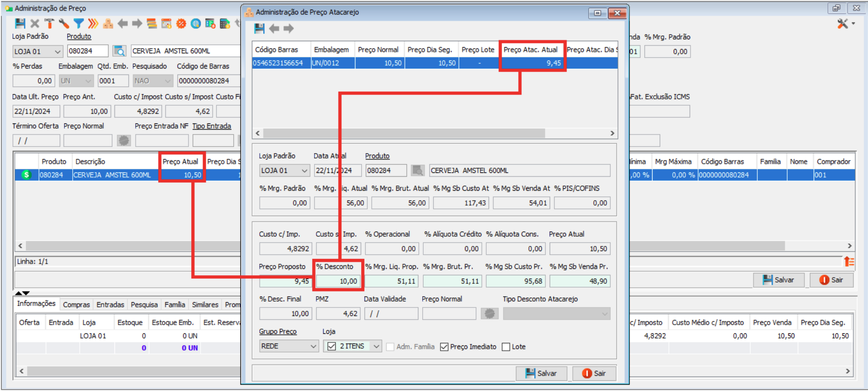Uncheck the 2 ITENS checkbox in the Loja combo
868x391 pixels.
[x=332, y=346]
